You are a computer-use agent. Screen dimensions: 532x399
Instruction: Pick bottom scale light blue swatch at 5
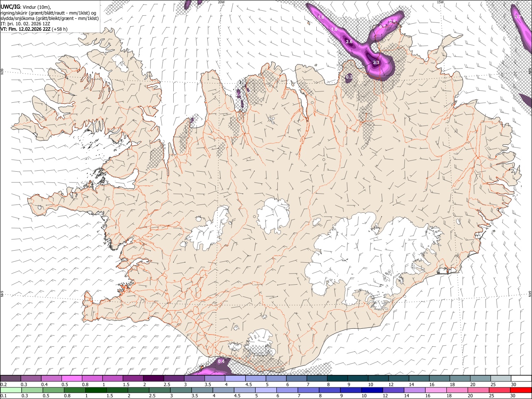click(x=266, y=390)
